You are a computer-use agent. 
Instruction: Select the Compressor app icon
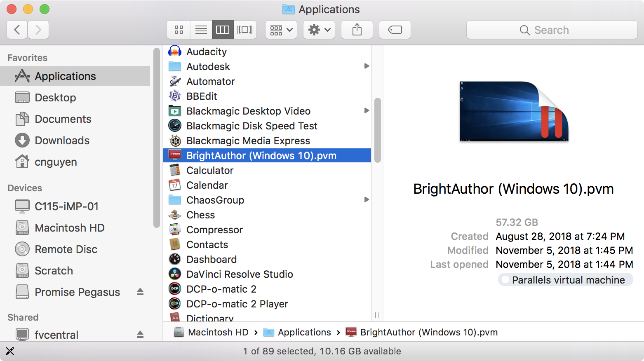175,230
